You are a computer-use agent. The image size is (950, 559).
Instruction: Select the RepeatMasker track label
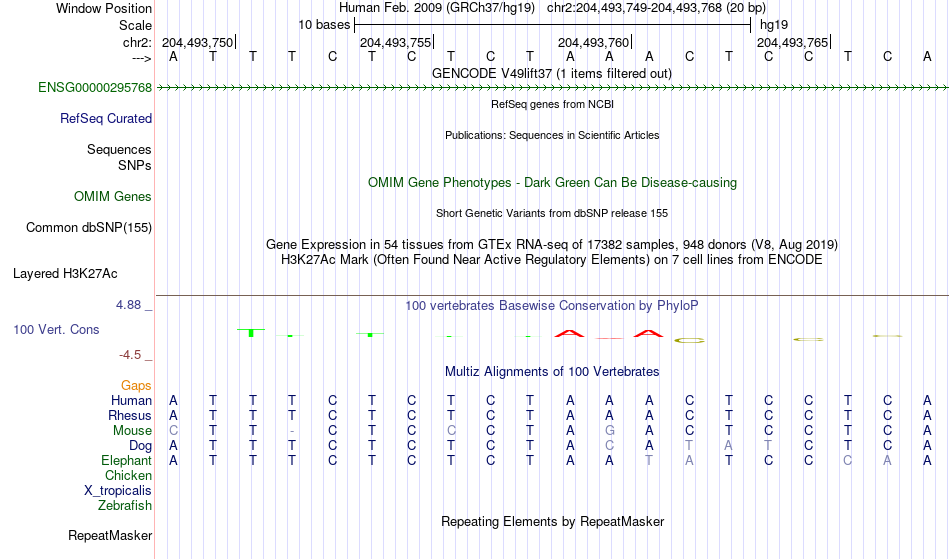tap(110, 535)
